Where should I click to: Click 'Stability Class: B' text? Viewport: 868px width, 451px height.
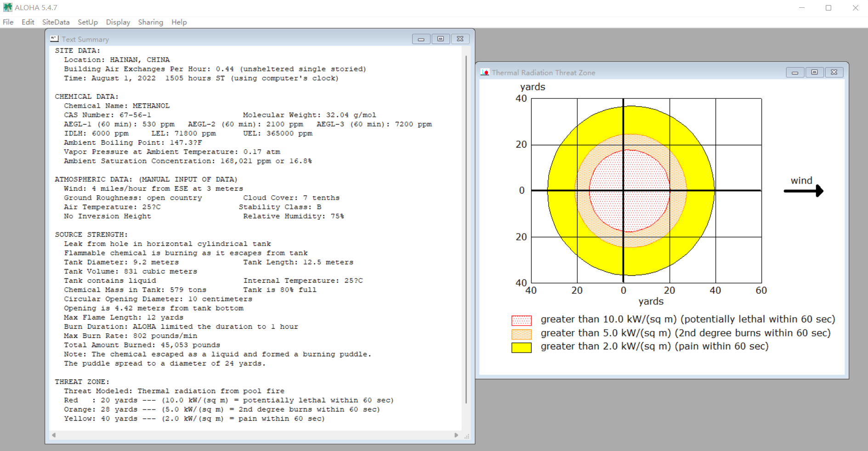[x=280, y=207]
